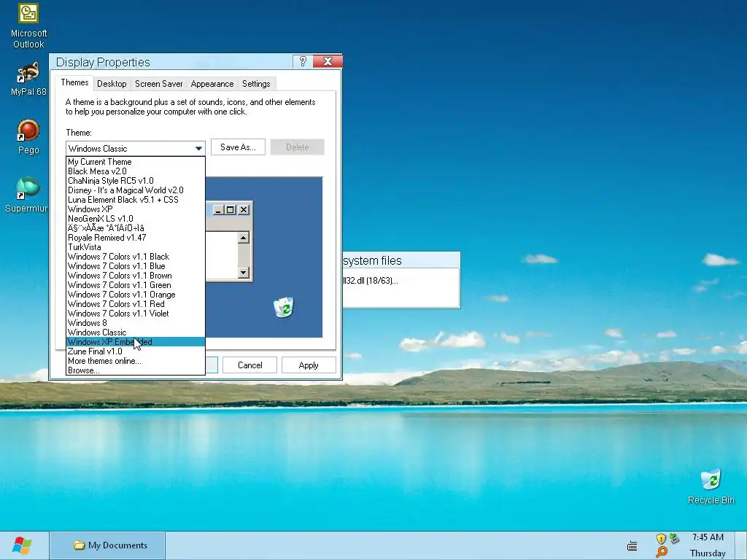Open the yellow security shield tray icon

tap(661, 539)
